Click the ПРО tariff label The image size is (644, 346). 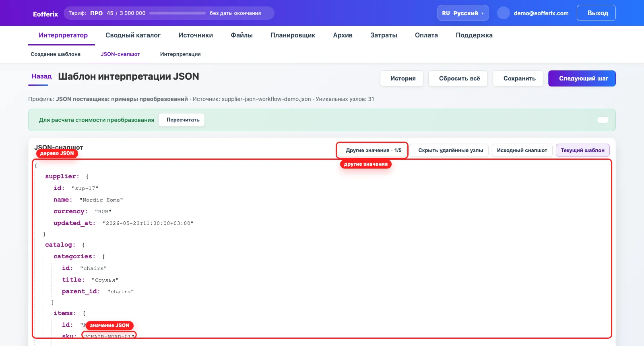96,13
